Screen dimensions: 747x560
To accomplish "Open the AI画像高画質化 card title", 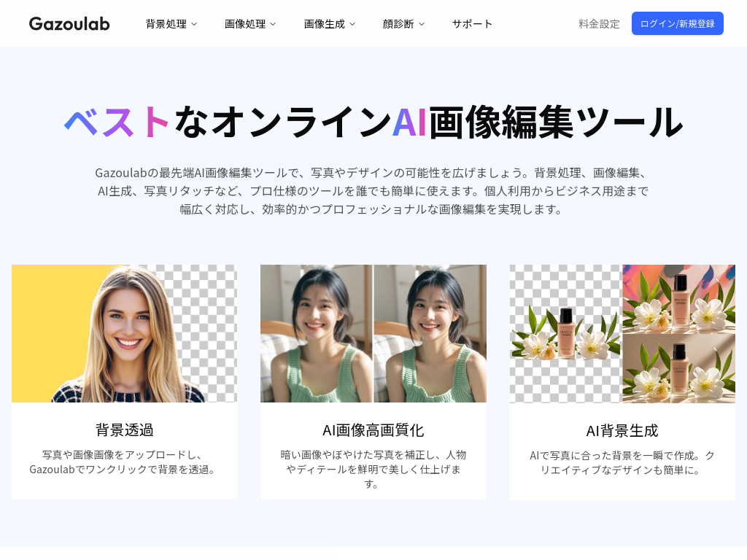I will tap(373, 429).
